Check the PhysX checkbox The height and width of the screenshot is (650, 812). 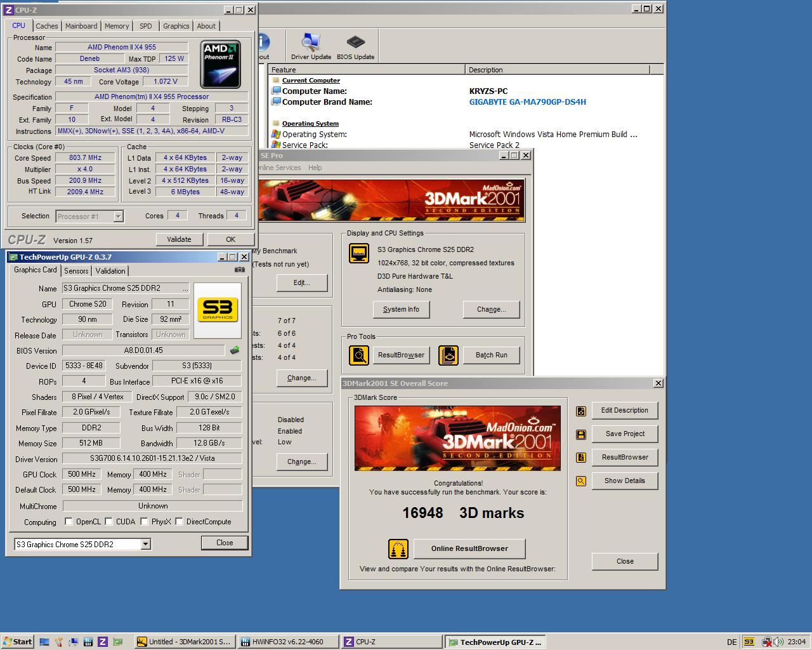[144, 522]
